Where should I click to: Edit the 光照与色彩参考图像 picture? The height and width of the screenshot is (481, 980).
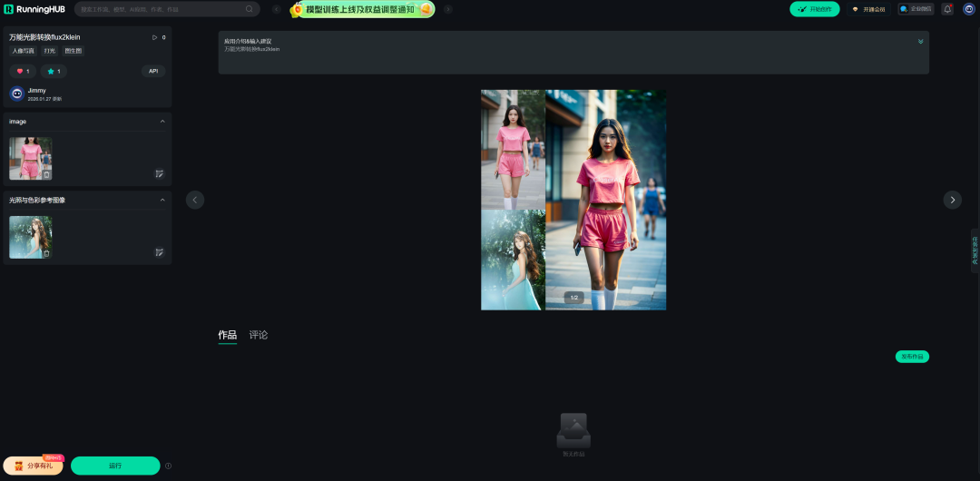(160, 252)
